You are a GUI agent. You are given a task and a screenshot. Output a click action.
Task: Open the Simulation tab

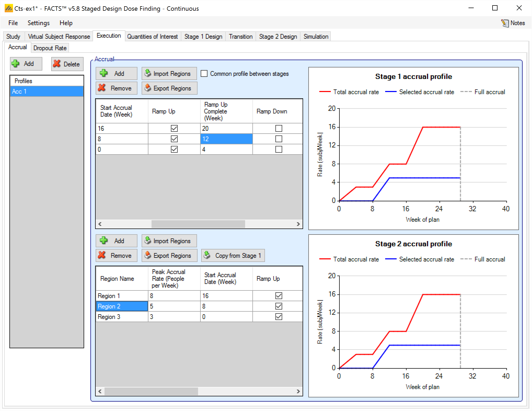click(316, 37)
